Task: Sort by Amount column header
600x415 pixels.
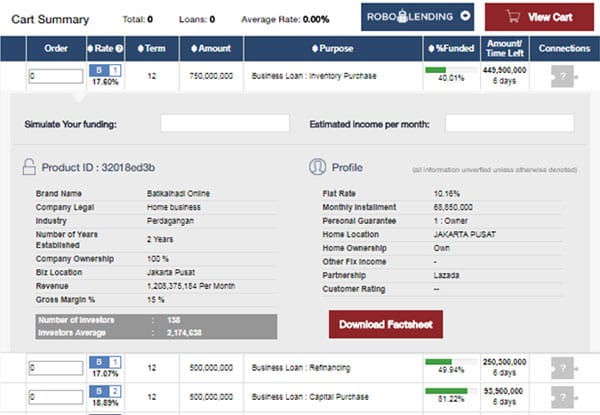Action: coord(207,49)
